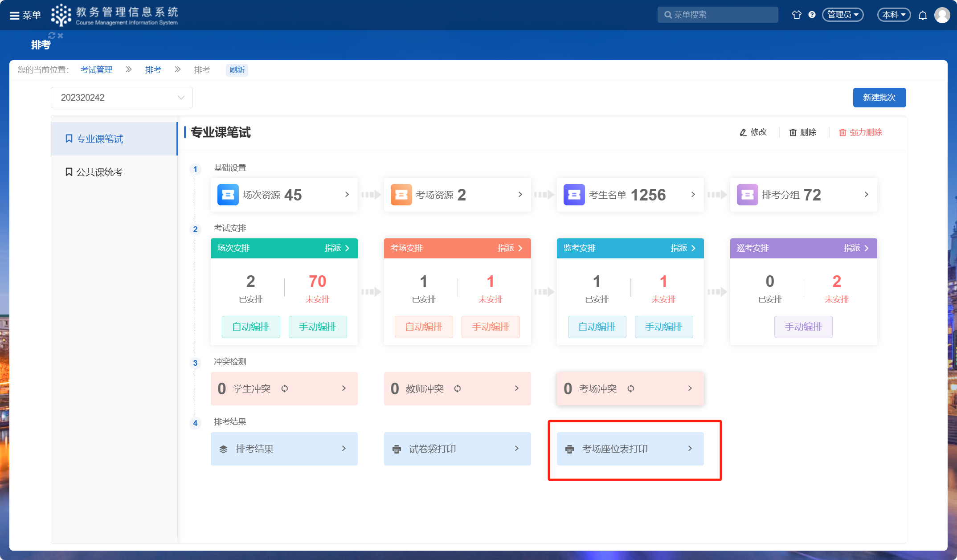Select 专业课笔试 in sidebar
The width and height of the screenshot is (957, 560).
click(99, 139)
